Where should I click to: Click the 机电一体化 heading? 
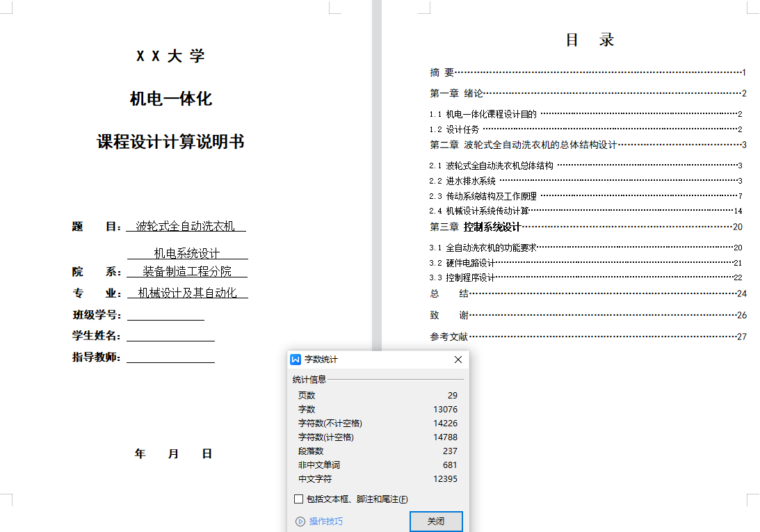click(x=171, y=99)
